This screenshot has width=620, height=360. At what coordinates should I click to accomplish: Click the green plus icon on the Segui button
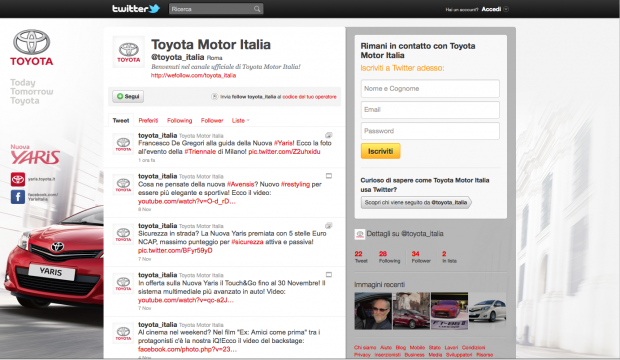[x=120, y=96]
